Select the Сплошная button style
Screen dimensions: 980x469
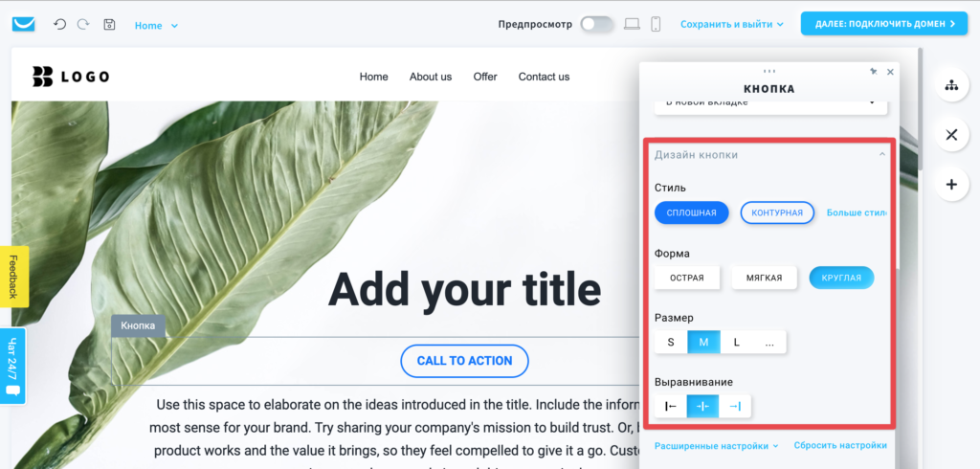click(x=691, y=212)
